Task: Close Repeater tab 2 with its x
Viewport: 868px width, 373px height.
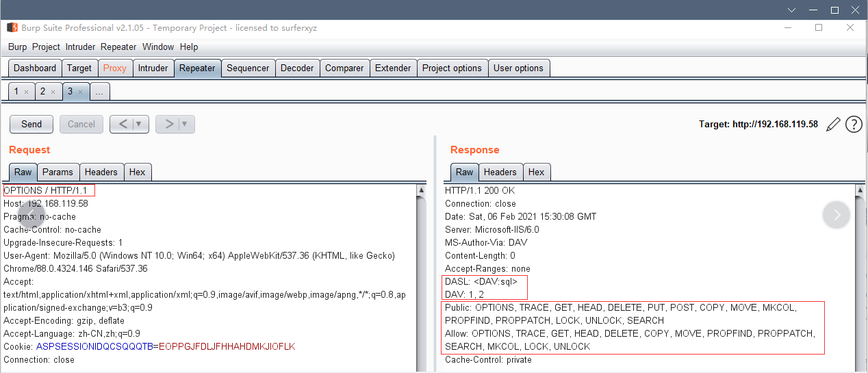Action: tap(53, 92)
